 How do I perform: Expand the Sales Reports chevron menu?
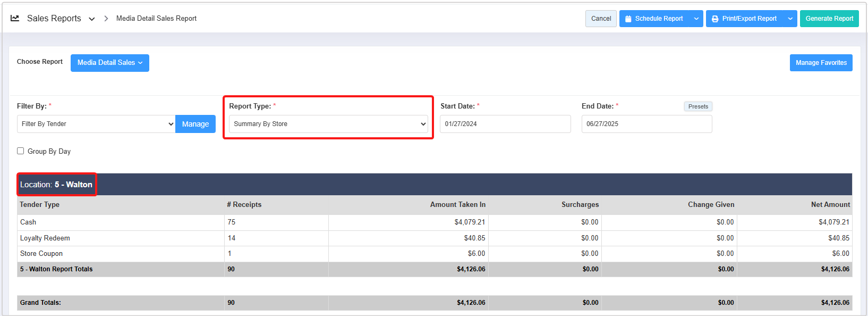(x=92, y=19)
